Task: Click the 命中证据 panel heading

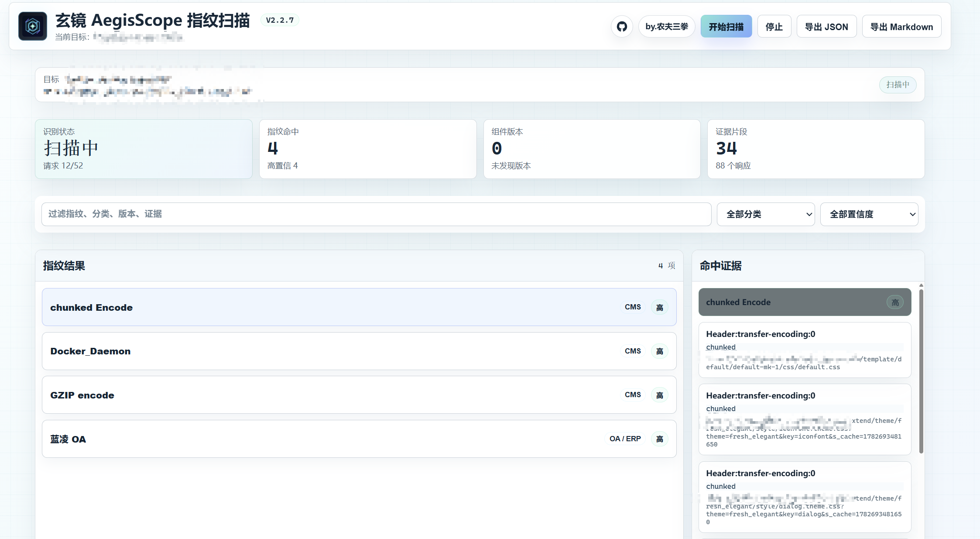Action: pyautogui.click(x=721, y=265)
